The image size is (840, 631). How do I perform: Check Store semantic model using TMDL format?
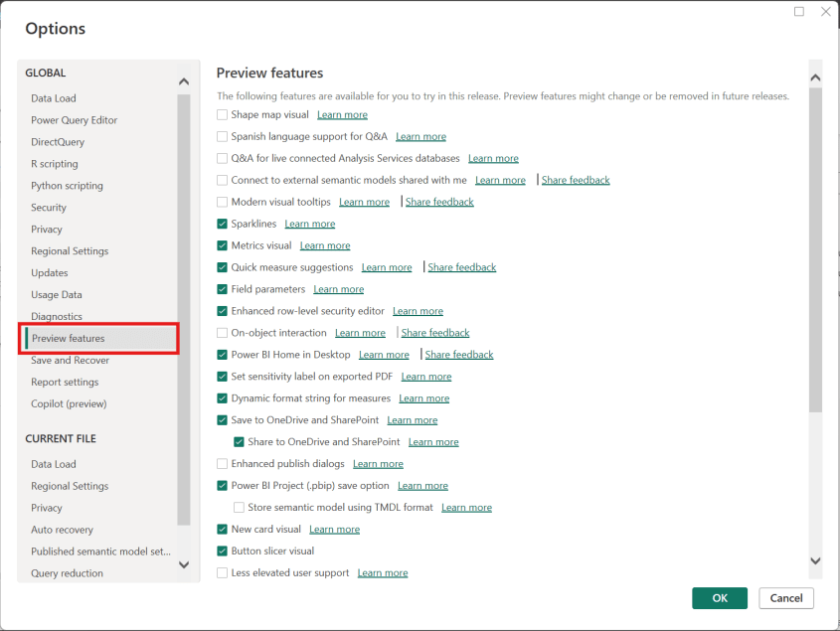239,507
